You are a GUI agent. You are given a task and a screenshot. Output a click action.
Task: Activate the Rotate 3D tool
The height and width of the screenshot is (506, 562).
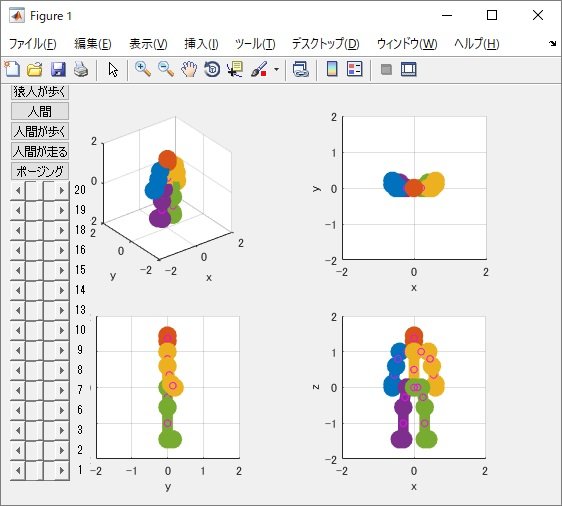point(212,69)
